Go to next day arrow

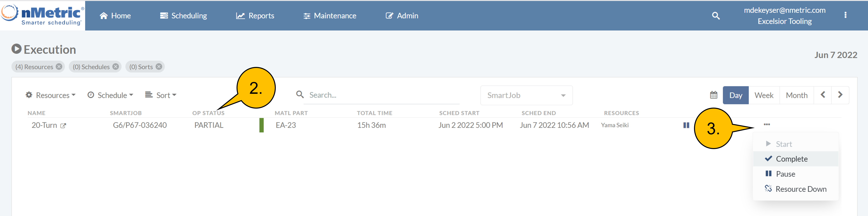pos(840,95)
